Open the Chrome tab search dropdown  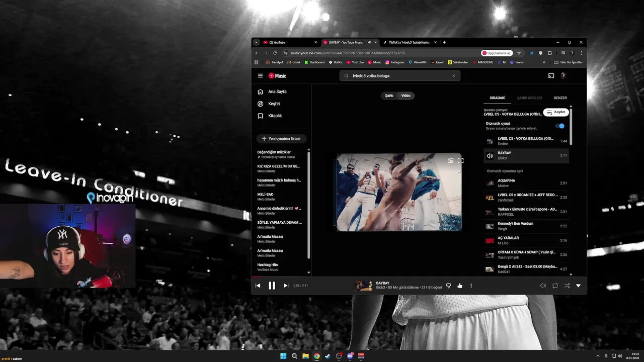click(256, 42)
